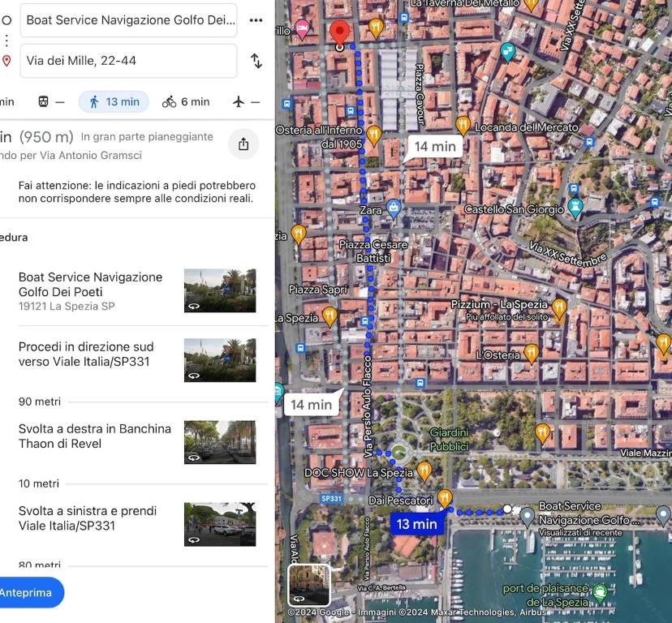672x623 pixels.
Task: Click the DOC SHOW La Spezia restaurant marker
Action: point(424,470)
